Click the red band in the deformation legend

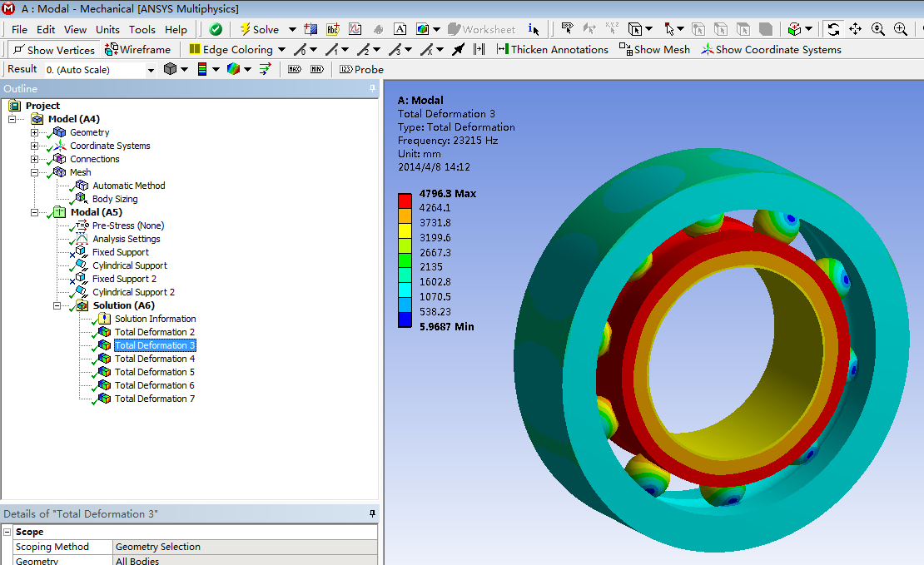click(405, 201)
